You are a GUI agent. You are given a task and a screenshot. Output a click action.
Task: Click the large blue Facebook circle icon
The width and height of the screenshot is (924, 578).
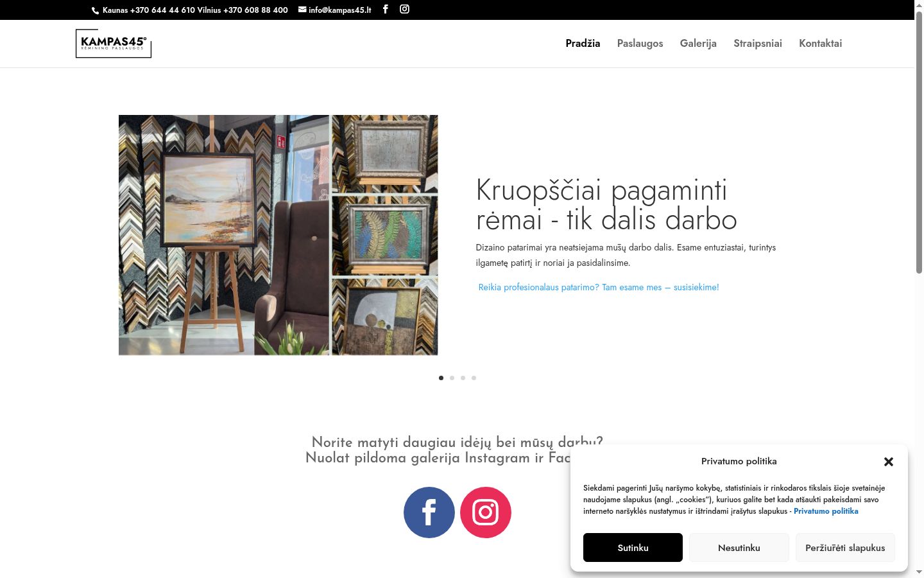point(429,512)
